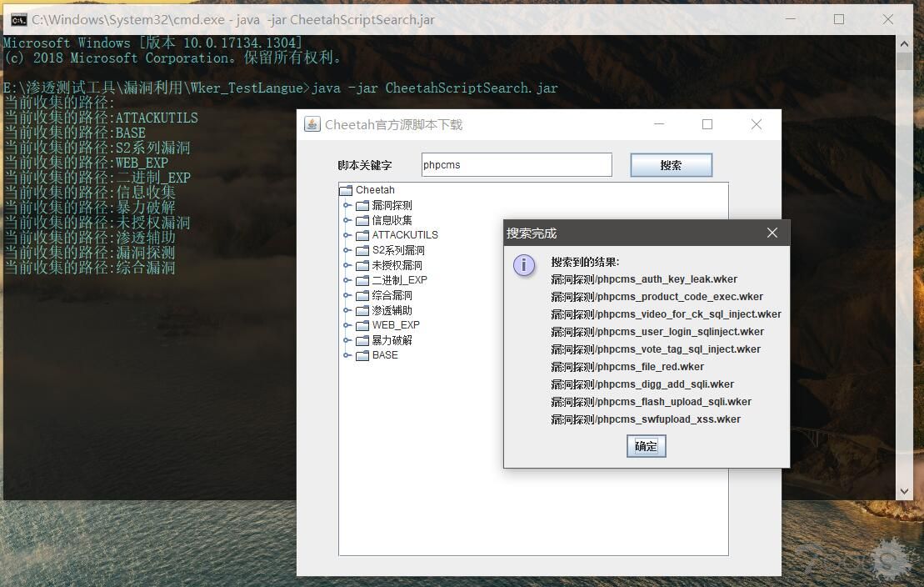Select the Cheetah root tree label
Image resolution: width=924 pixels, height=587 pixels.
coord(375,190)
